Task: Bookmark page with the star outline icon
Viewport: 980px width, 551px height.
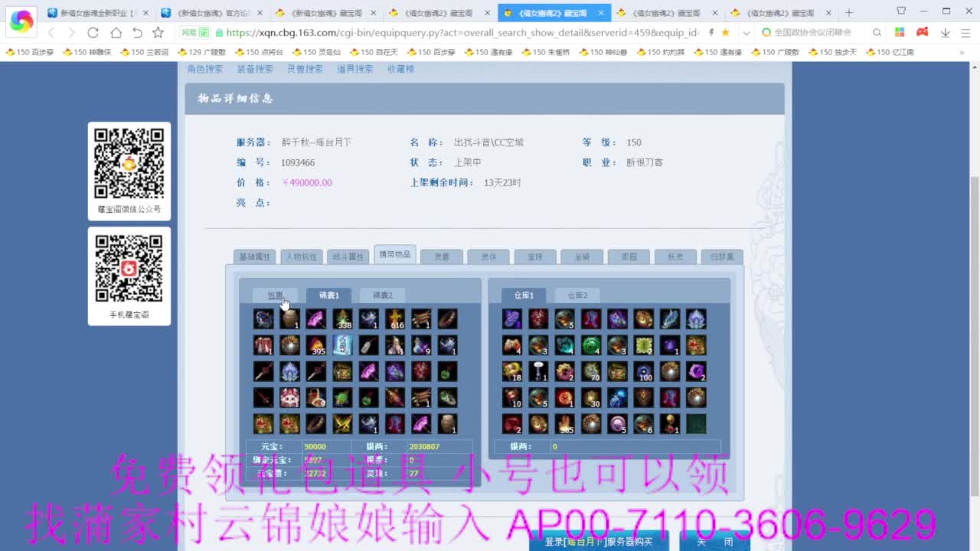Action: 158,32
